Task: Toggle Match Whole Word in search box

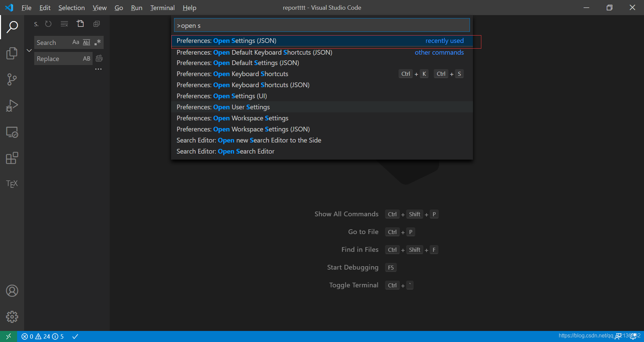Action: click(x=87, y=42)
